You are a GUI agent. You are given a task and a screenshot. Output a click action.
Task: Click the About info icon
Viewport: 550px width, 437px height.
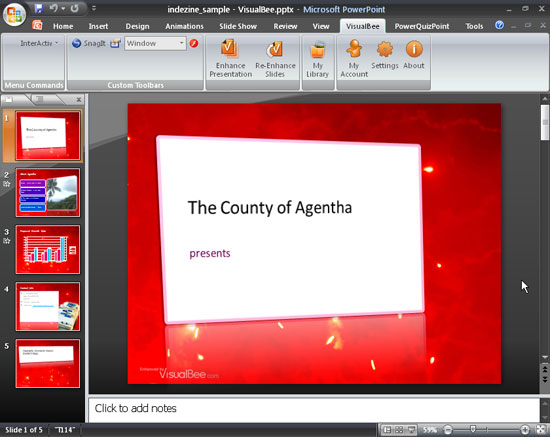pyautogui.click(x=414, y=54)
